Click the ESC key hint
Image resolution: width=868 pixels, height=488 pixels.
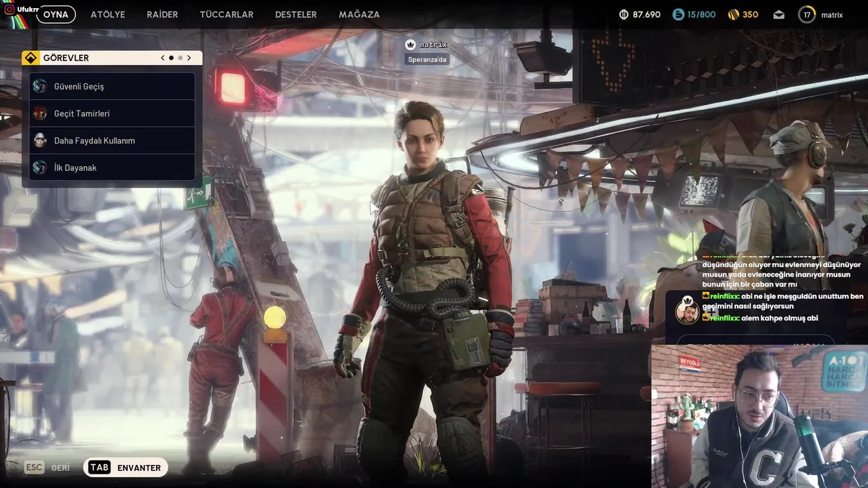pos(34,468)
